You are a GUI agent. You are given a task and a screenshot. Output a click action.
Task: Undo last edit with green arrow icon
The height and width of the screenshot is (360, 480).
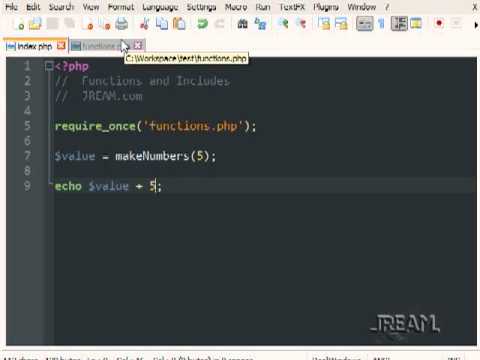coord(202,24)
